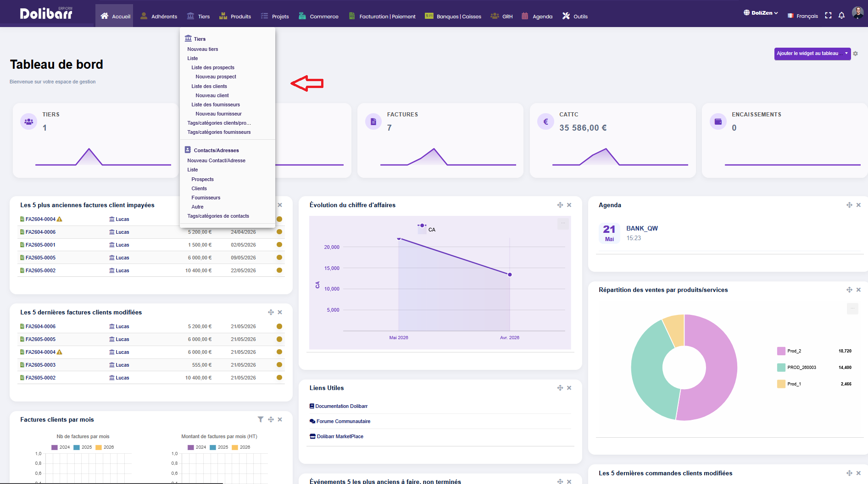Open dashboard settings gear icon

pyautogui.click(x=856, y=54)
